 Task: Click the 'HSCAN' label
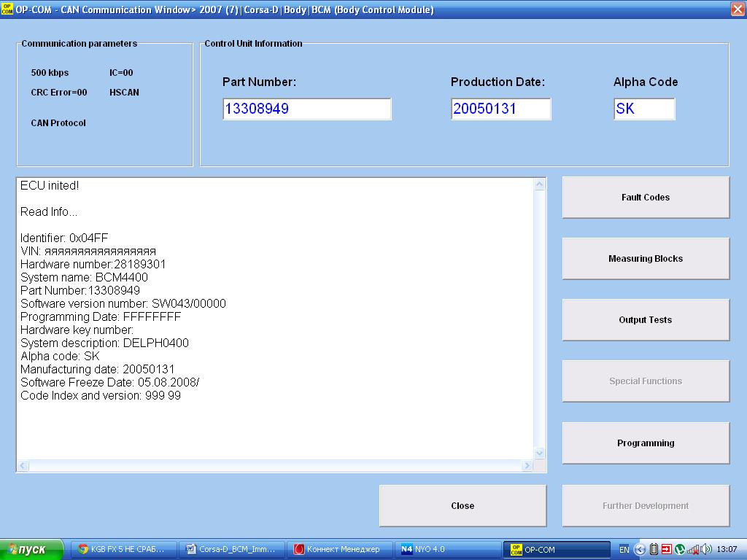click(124, 93)
